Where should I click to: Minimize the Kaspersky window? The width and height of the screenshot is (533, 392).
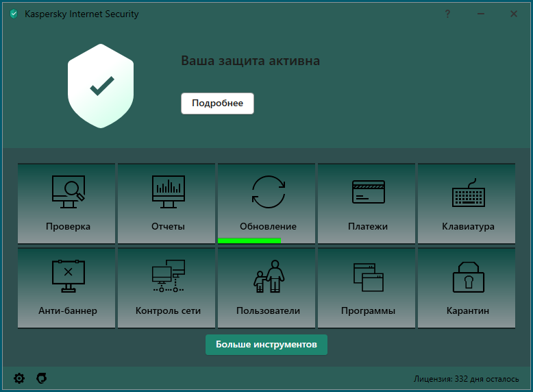[x=481, y=14]
